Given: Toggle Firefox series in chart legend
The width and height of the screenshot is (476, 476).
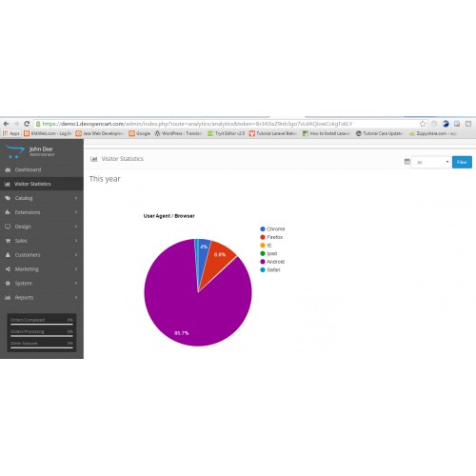Looking at the screenshot, I should tap(271, 237).
